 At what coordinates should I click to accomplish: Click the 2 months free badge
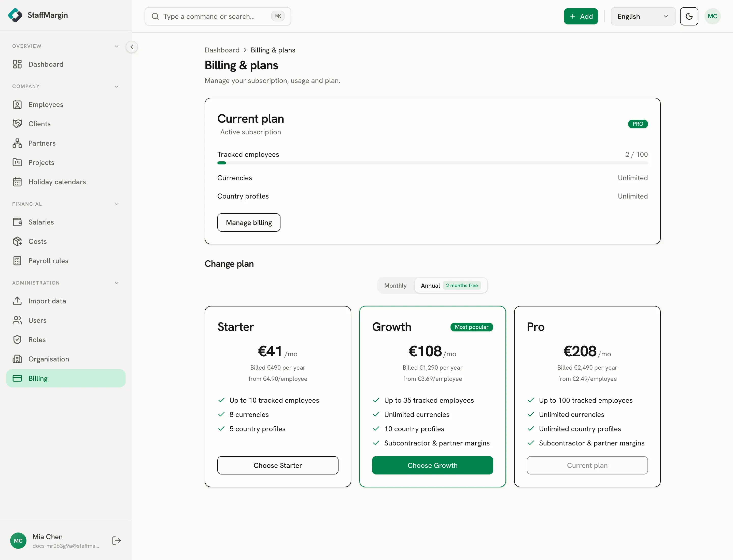(462, 286)
